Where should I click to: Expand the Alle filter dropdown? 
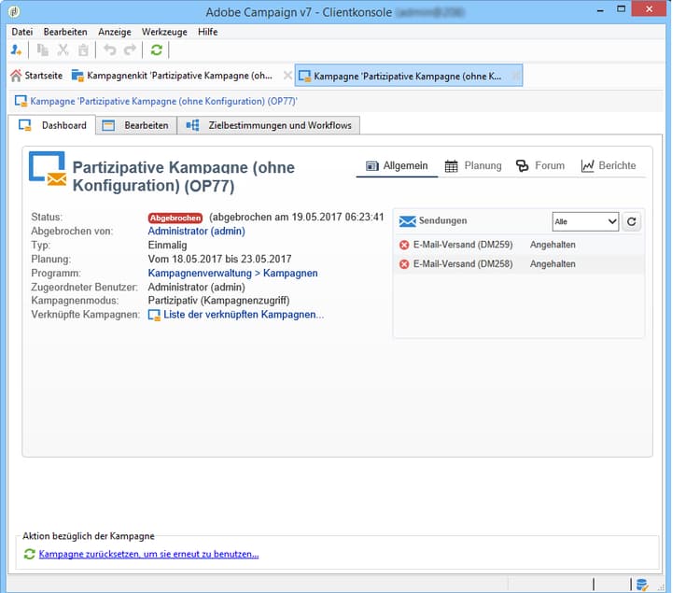coord(585,221)
